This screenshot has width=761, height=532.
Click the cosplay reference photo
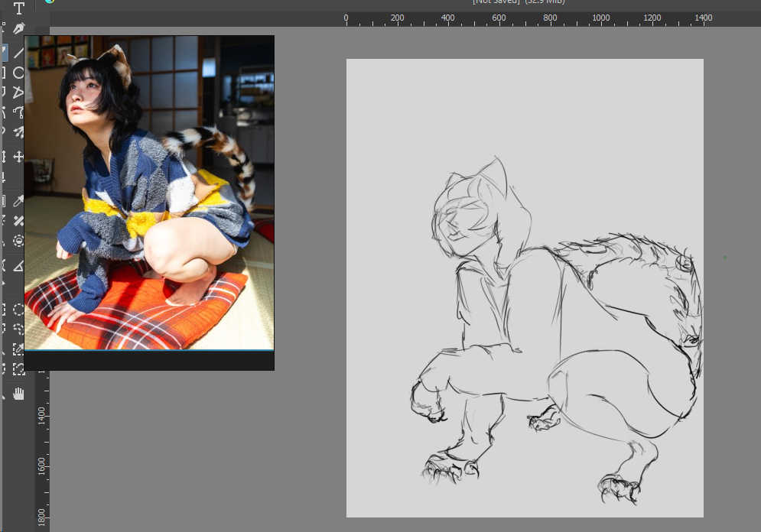tap(149, 192)
